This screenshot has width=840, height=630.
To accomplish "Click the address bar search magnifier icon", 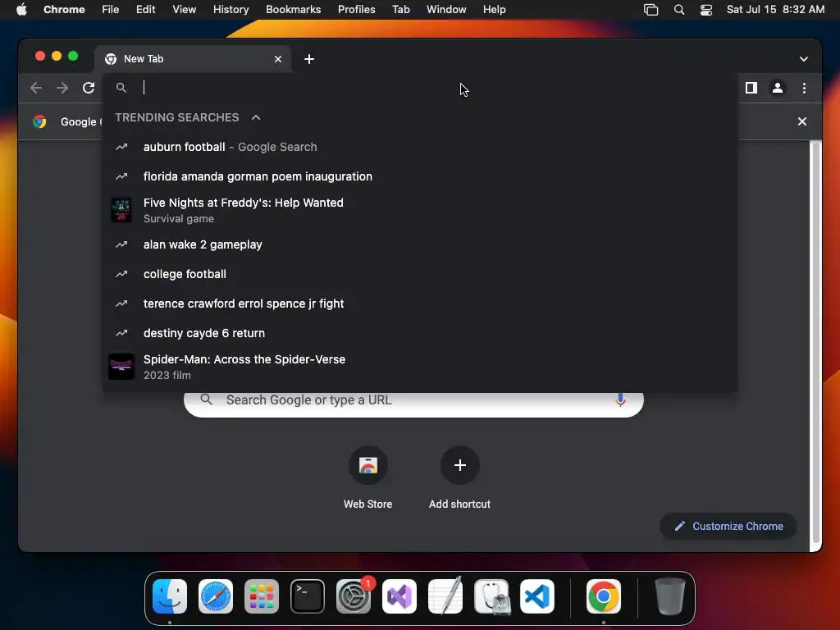I will 121,87.
